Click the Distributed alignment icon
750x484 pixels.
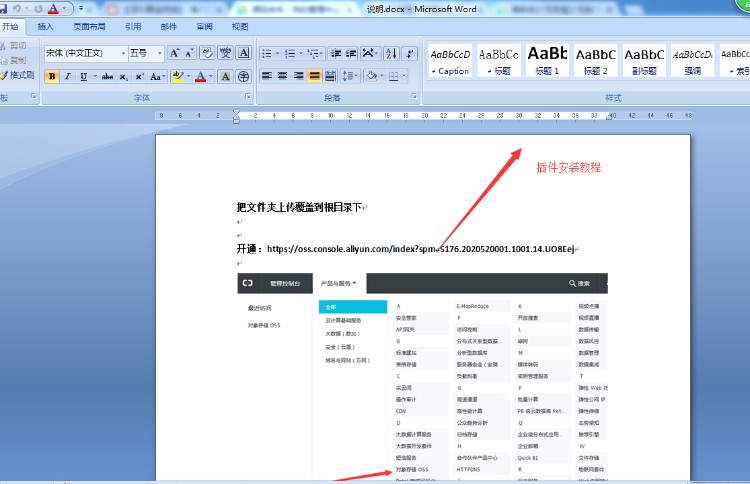[x=330, y=76]
